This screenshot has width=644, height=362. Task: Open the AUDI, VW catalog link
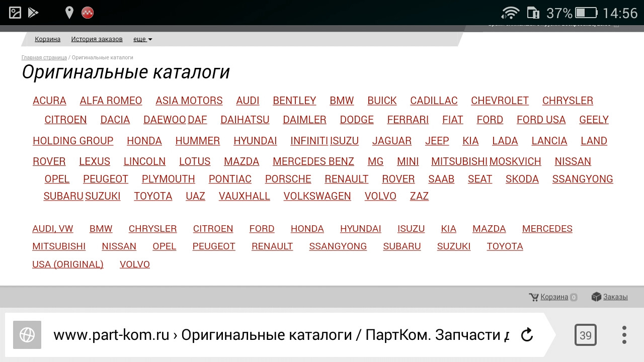coord(53,229)
